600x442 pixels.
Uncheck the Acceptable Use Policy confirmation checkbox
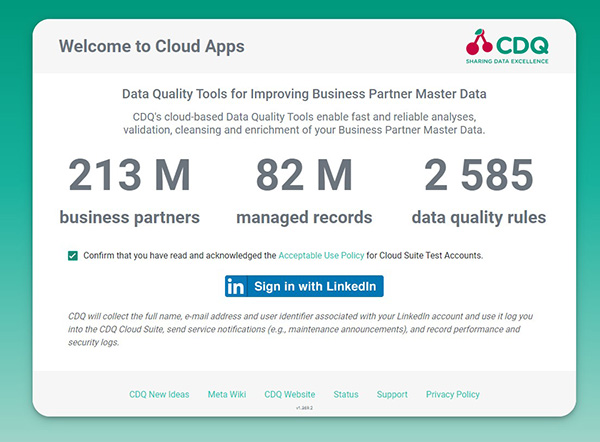73,256
